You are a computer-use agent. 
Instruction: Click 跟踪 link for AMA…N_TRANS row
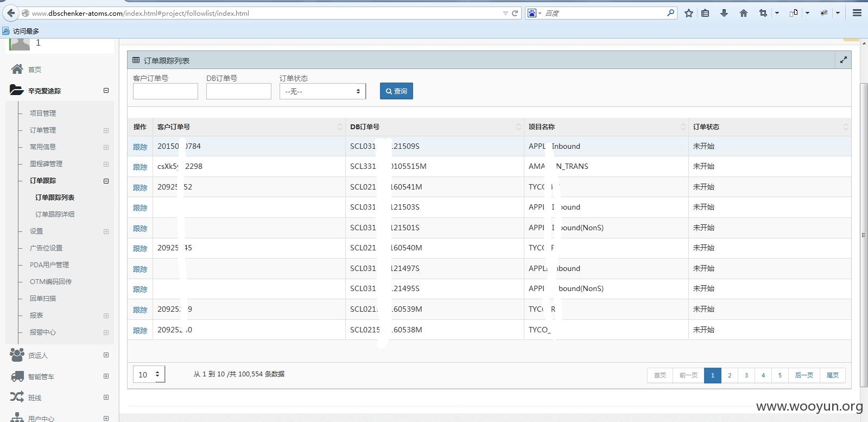[140, 167]
